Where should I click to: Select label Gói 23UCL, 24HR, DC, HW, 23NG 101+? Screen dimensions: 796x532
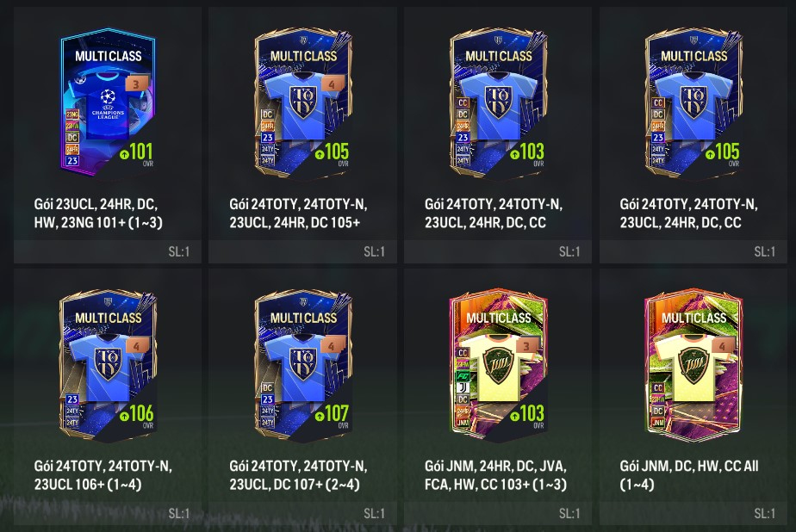coord(98,213)
